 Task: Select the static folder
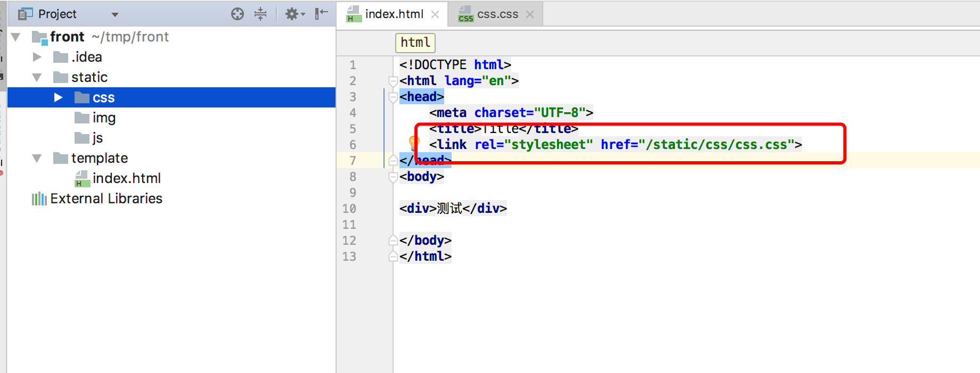[80, 77]
